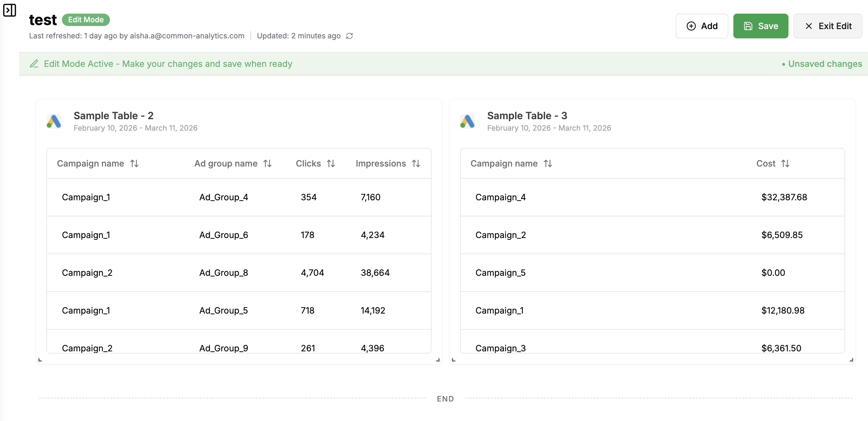
Task: Sort Sample Table 2 by Campaign name
Action: tap(134, 163)
